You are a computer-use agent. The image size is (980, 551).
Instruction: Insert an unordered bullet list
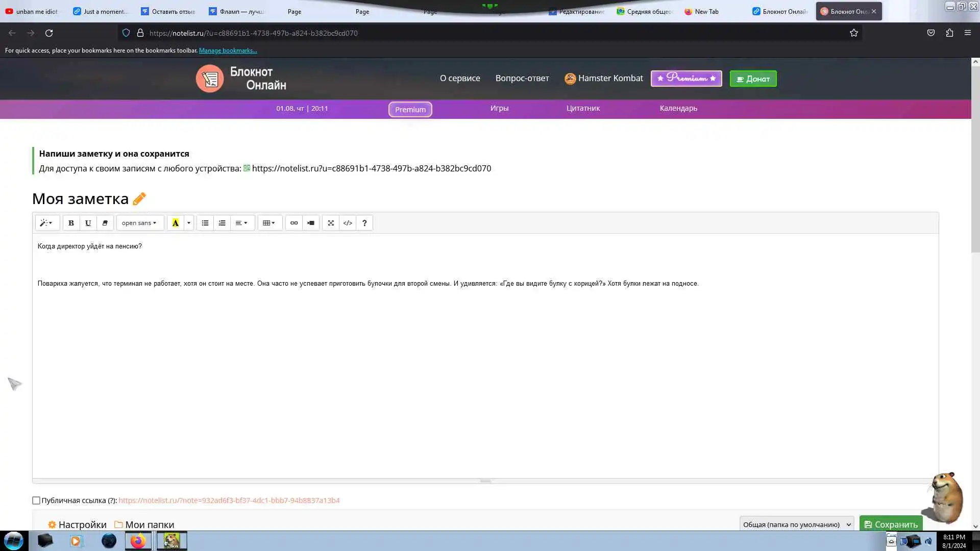coord(205,223)
